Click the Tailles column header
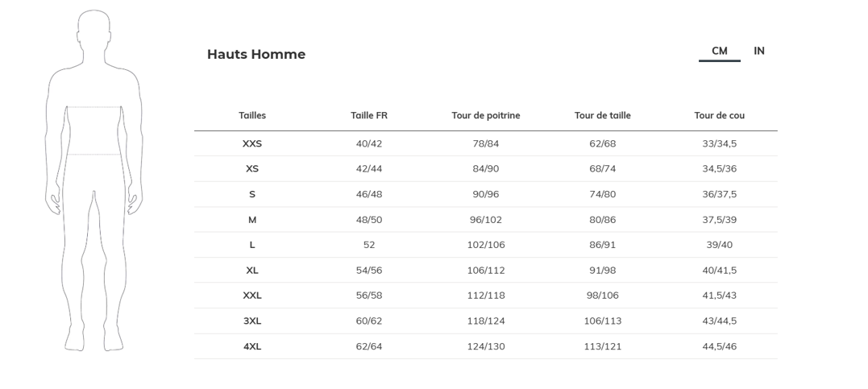The height and width of the screenshot is (389, 868). click(x=252, y=116)
